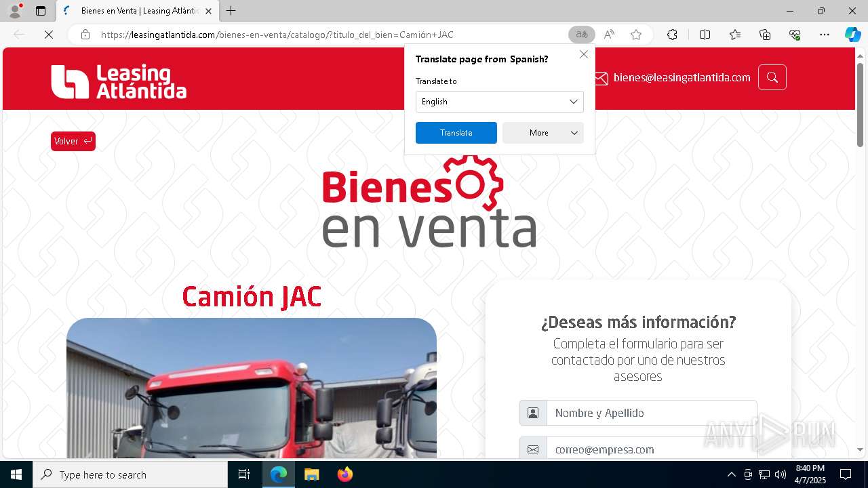This screenshot has width=868, height=488.
Task: Open the Windows Start menu
Action: coord(16,474)
